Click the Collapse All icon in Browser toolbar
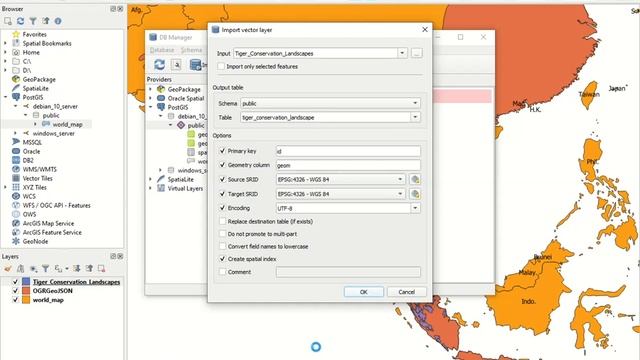Image resolution: width=640 pixels, height=360 pixels. pos(46,21)
